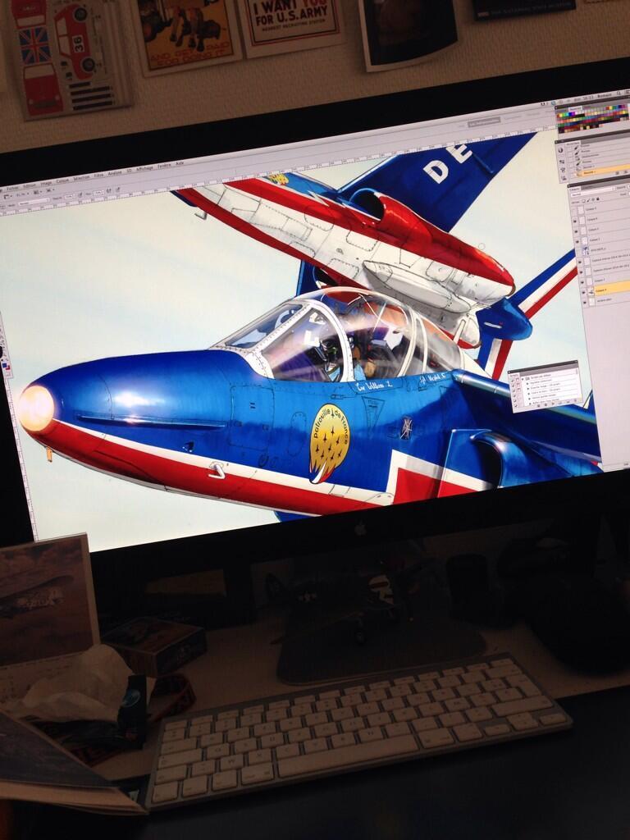
Task: Pick a blue swatch in the Nuancier panel
Action: tap(571, 114)
